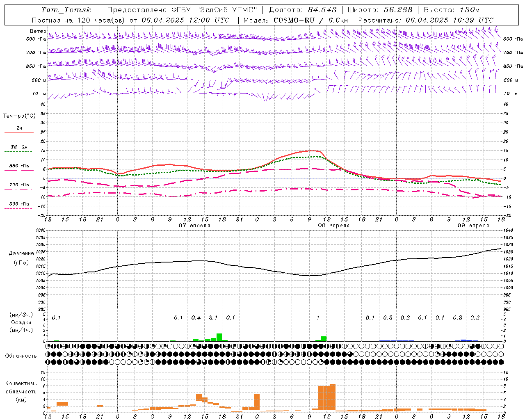Click the "Прогноз на 120 часа(ов)" forecast line
This screenshot has height=420, width=525.
point(79,20)
